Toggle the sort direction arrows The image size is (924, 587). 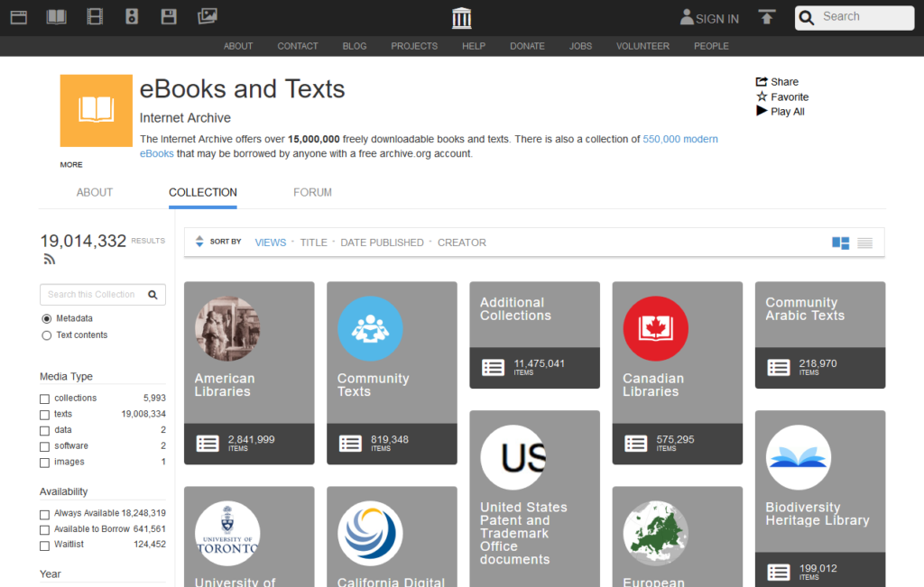coord(200,242)
